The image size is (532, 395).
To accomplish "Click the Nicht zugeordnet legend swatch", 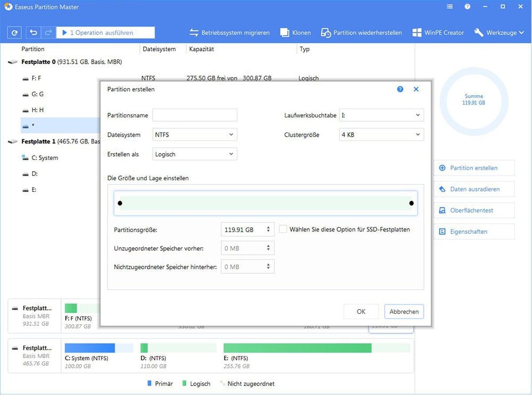I will pos(222,383).
